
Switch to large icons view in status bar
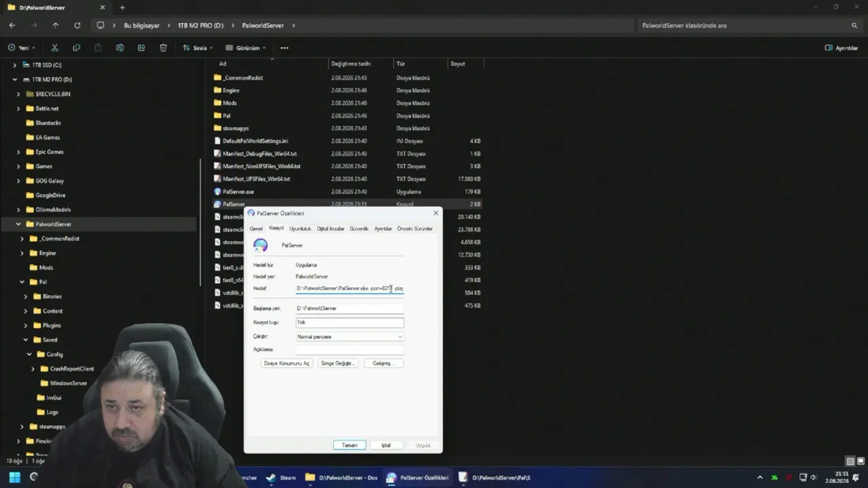[x=860, y=461]
